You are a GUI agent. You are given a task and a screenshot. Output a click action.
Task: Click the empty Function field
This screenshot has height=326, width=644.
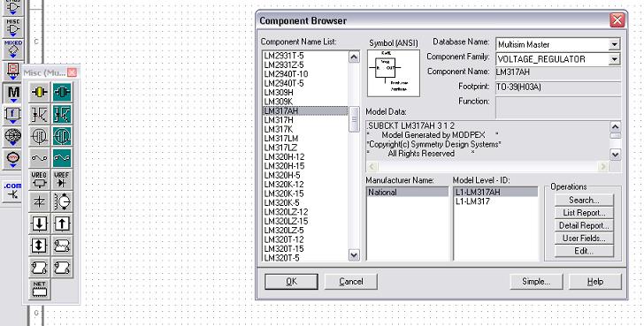coord(558,108)
